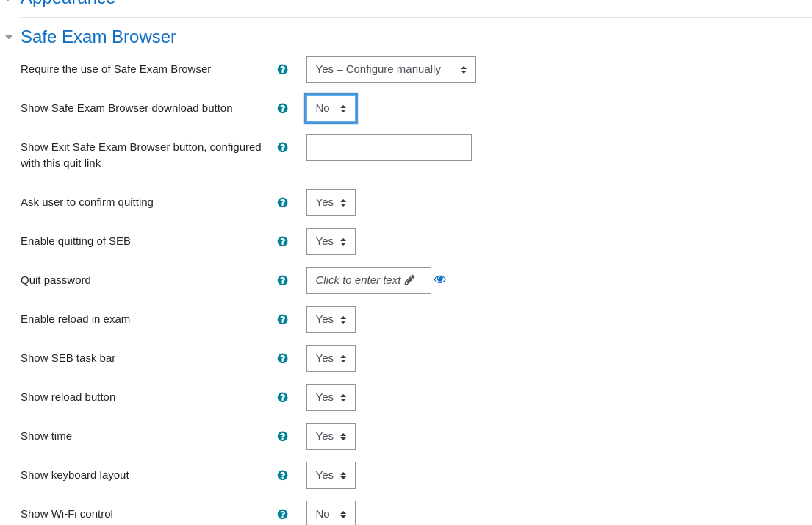Click the 'Require the use of Safe Exam Browser' label
The width and height of the screenshot is (812, 525).
click(x=116, y=69)
